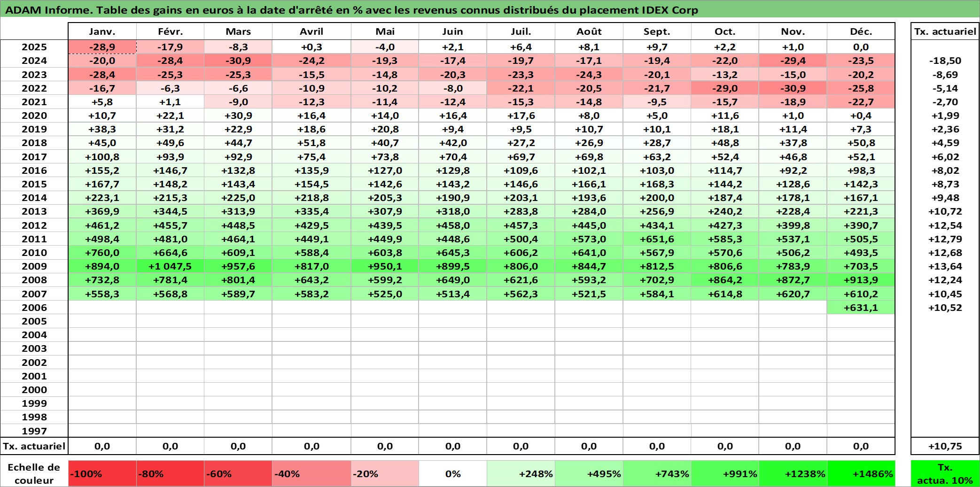Screen dimensions: 980x487
Task: Select the Avril column header
Action: pyautogui.click(x=311, y=31)
